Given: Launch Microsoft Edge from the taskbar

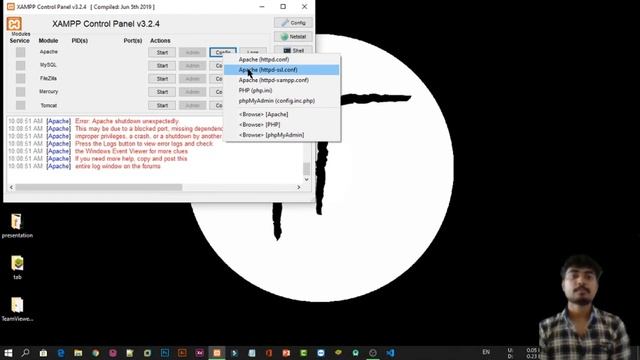Looking at the screenshot, I should [x=61, y=353].
